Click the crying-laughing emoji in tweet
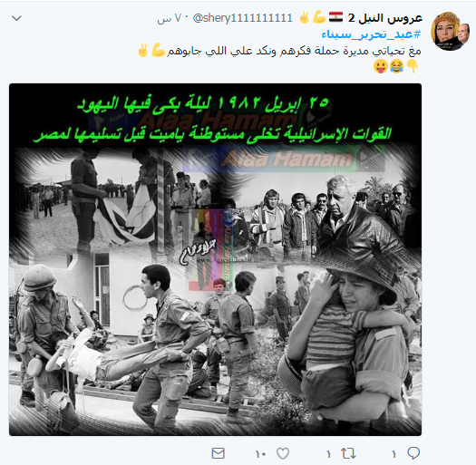This screenshot has height=465, width=476. point(396,66)
